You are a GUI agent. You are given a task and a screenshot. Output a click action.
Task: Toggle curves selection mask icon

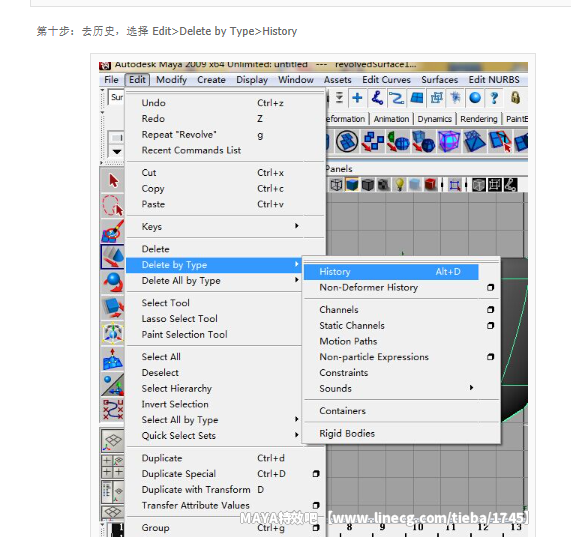click(x=397, y=98)
